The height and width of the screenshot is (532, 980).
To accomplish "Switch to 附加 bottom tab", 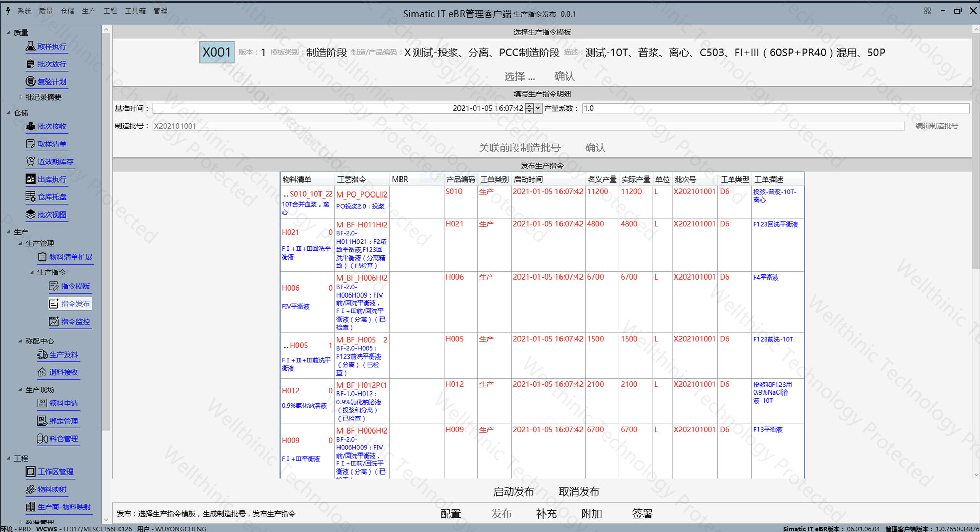I will [x=591, y=514].
